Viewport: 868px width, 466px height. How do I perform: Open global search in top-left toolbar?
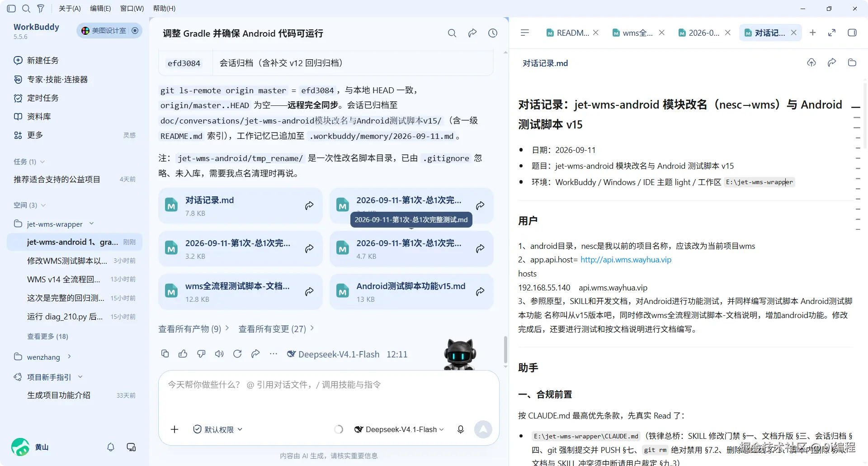point(26,9)
